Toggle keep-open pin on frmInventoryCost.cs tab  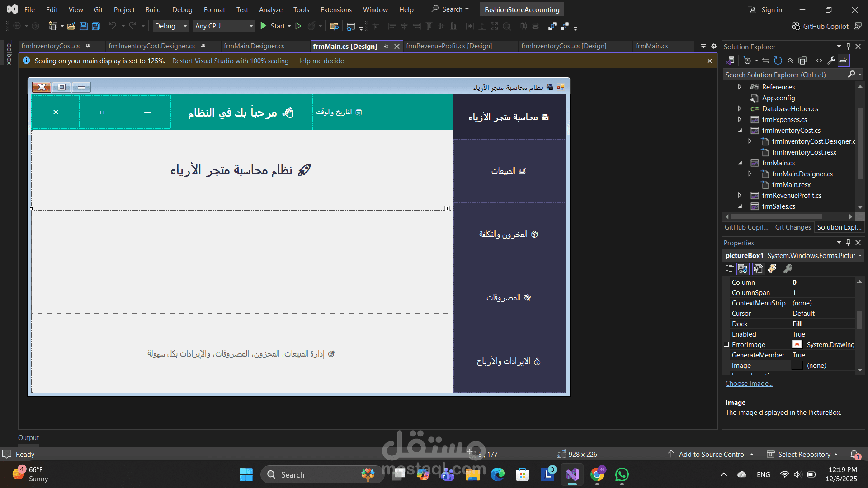89,46
